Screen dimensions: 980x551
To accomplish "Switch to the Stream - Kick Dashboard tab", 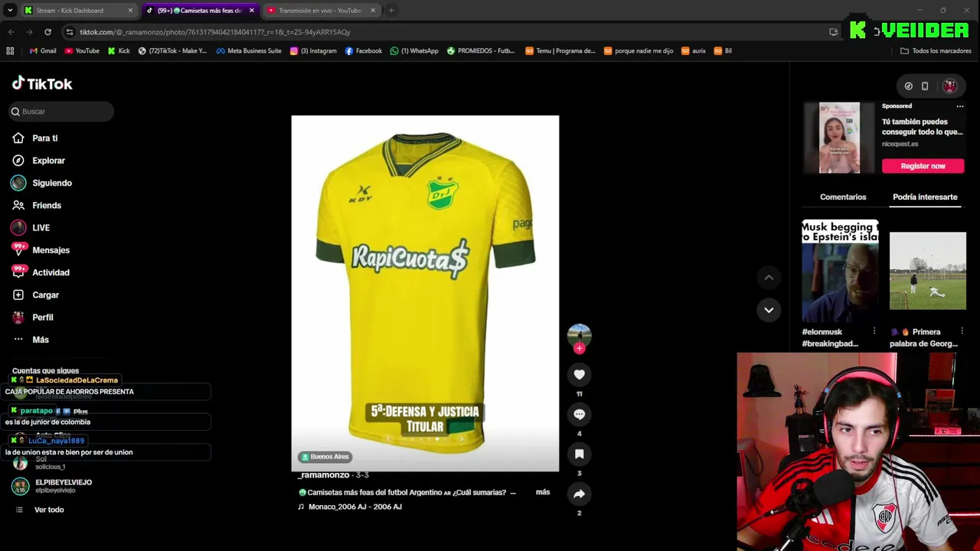I will (79, 11).
